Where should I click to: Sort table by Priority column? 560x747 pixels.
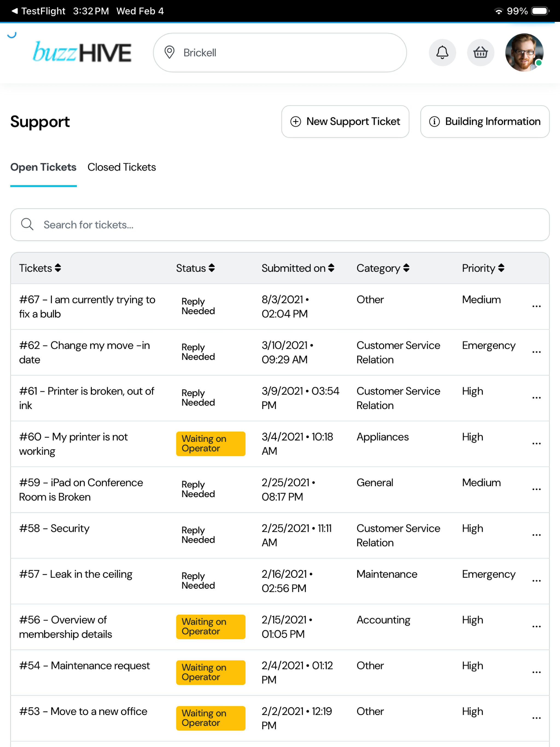pyautogui.click(x=483, y=268)
